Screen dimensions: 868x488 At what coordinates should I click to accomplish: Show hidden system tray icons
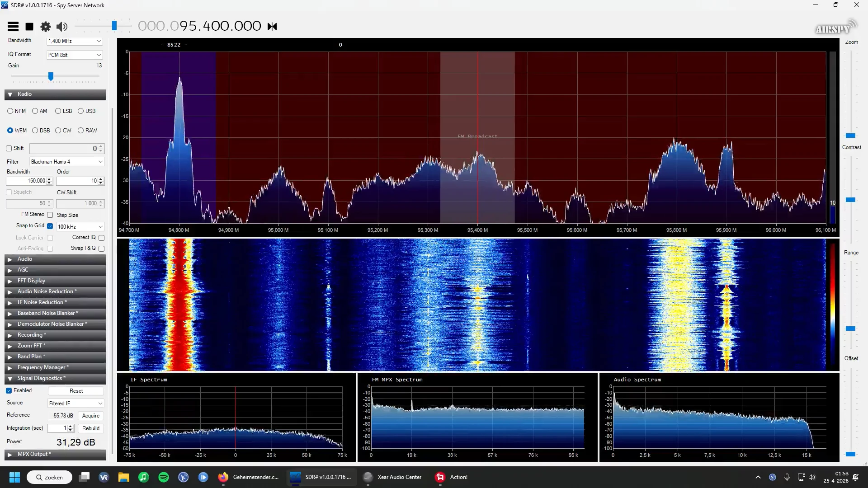pos(758,477)
